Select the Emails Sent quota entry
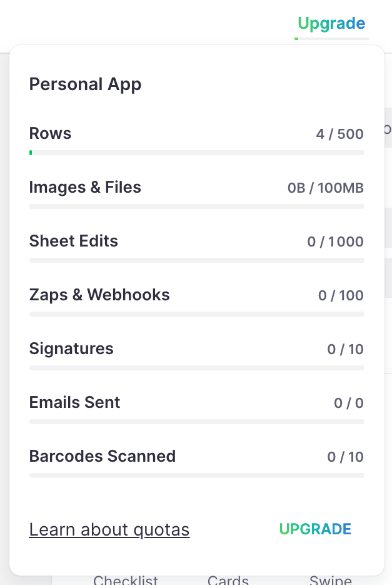Image resolution: width=392 pixels, height=585 pixels. coord(74,402)
